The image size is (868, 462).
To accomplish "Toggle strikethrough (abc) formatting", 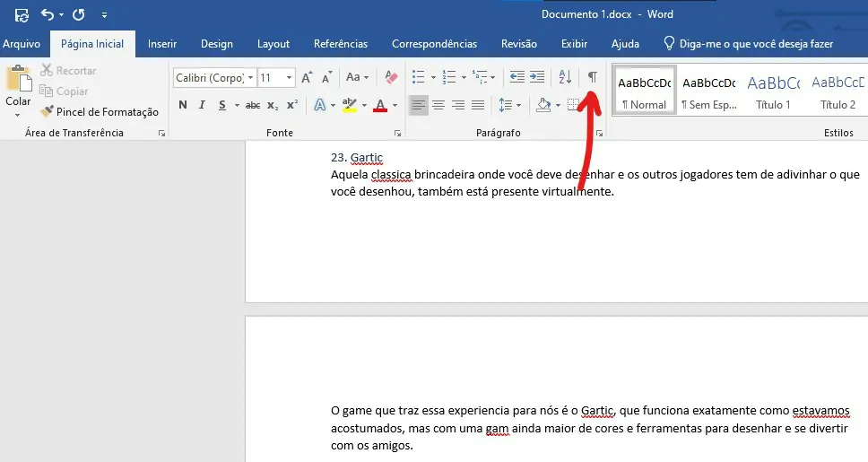I will [253, 105].
